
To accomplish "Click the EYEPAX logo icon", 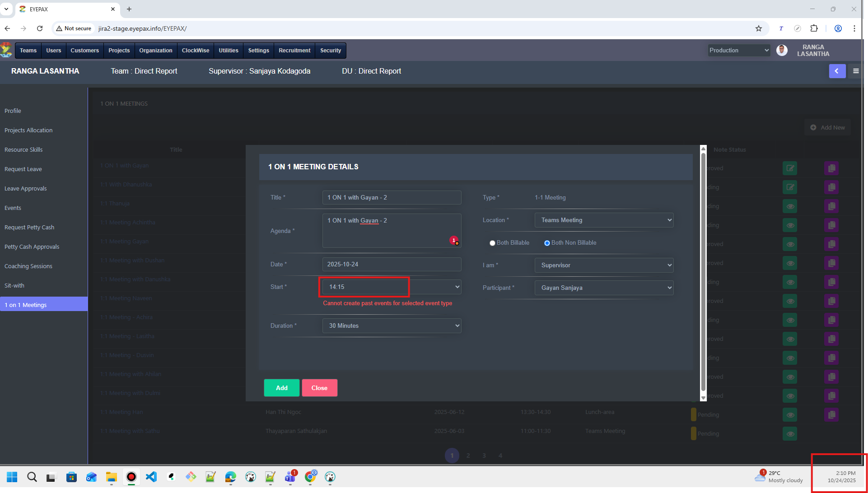I will (6, 50).
